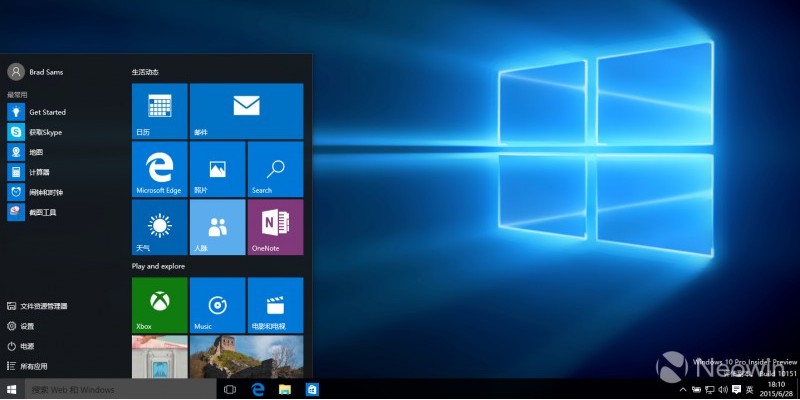Viewport: 800px width, 400px height.
Task: Open the Store from the taskbar
Action: 312,390
